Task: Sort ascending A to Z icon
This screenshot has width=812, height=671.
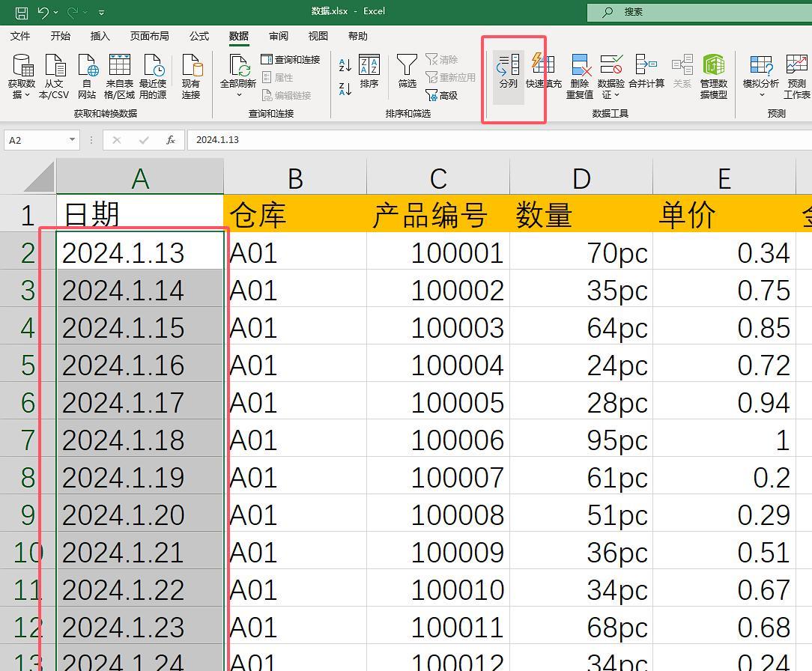Action: pyautogui.click(x=345, y=65)
